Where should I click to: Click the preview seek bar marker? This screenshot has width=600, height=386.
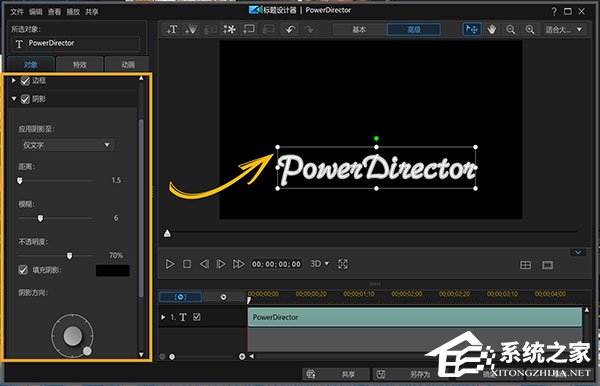pyautogui.click(x=167, y=233)
